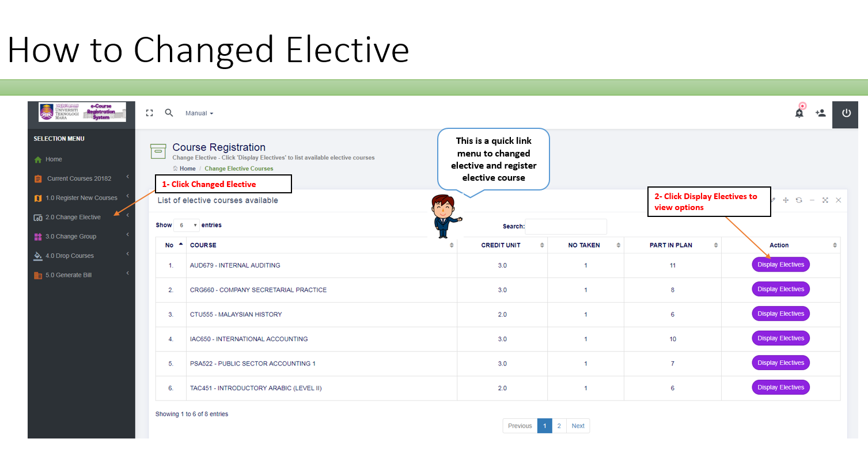The image size is (868, 450).
Task: Refresh the elective list panel
Action: pos(799,200)
